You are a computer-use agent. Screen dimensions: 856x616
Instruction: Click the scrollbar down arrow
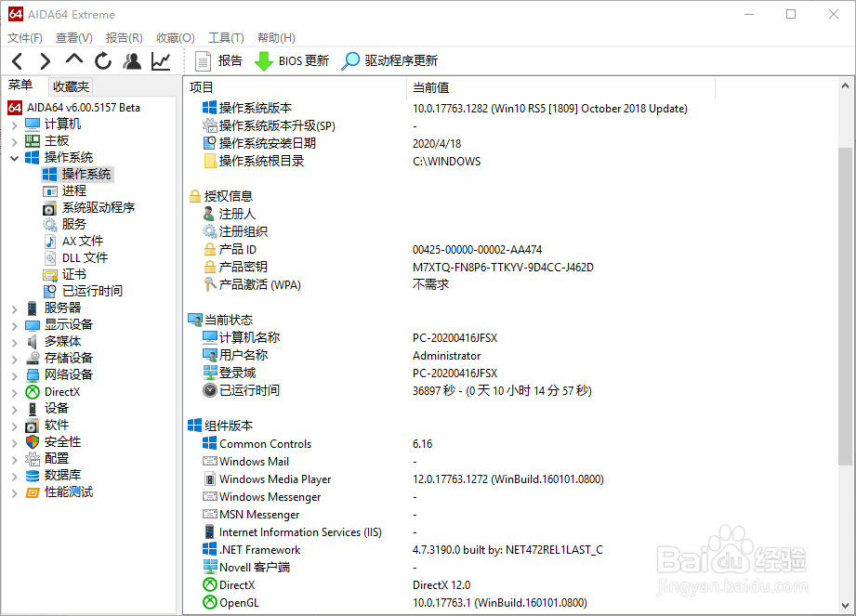point(845,605)
